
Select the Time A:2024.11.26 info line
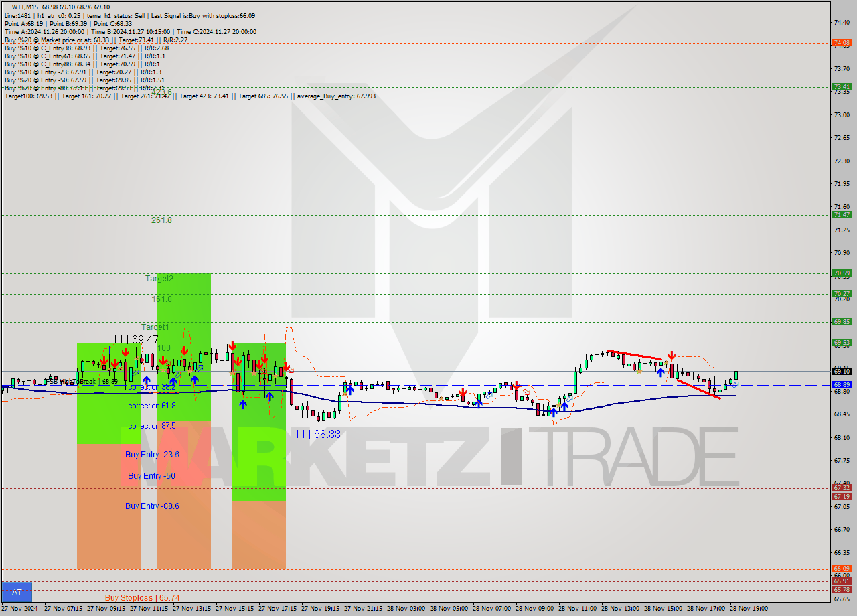tap(130, 31)
